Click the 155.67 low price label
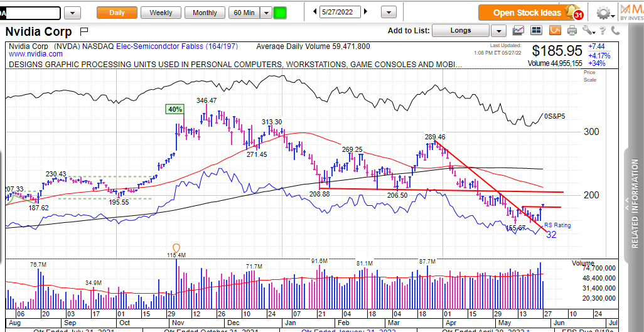Screen dimensions: 644x332 click(x=515, y=228)
